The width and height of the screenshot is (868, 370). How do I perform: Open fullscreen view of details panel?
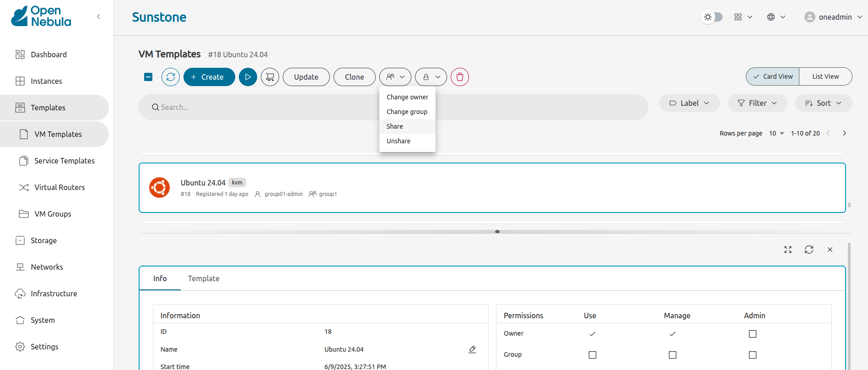pyautogui.click(x=787, y=250)
